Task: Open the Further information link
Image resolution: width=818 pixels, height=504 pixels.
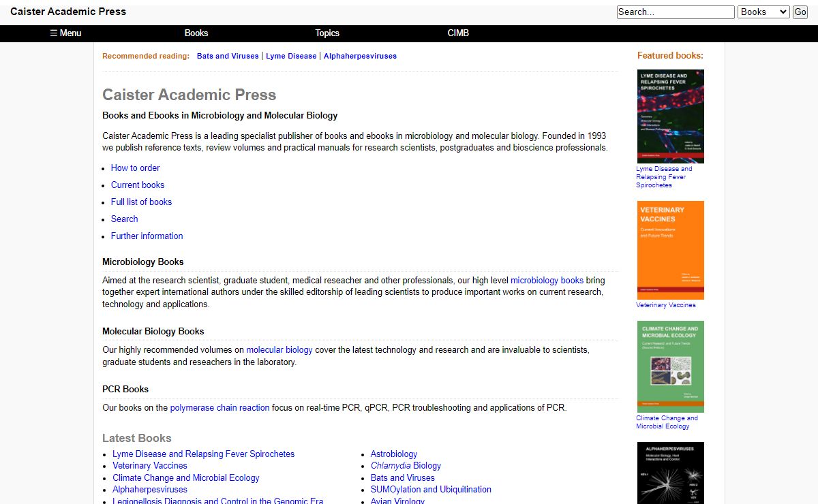Action: (x=147, y=236)
